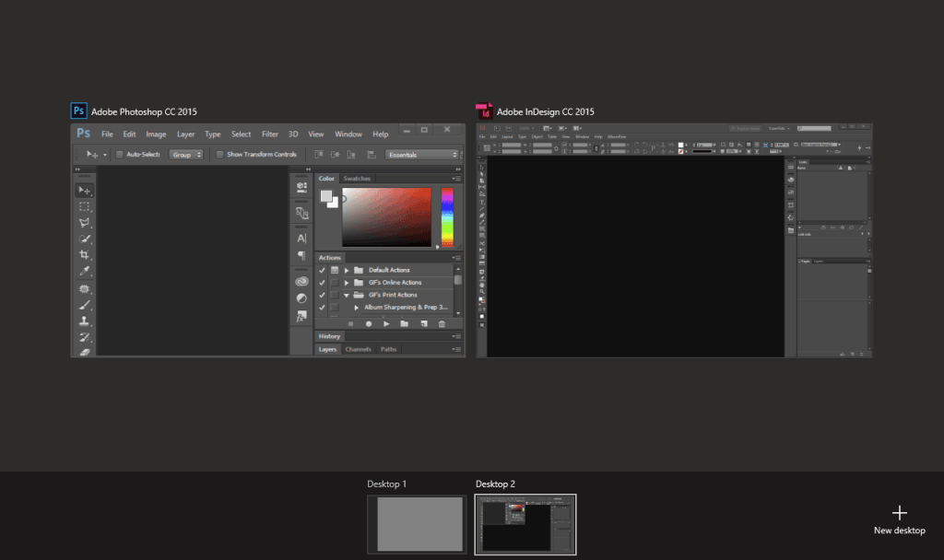Viewport: 944px width, 560px height.
Task: Click the foreground color swatch in Color panel
Action: tap(325, 196)
